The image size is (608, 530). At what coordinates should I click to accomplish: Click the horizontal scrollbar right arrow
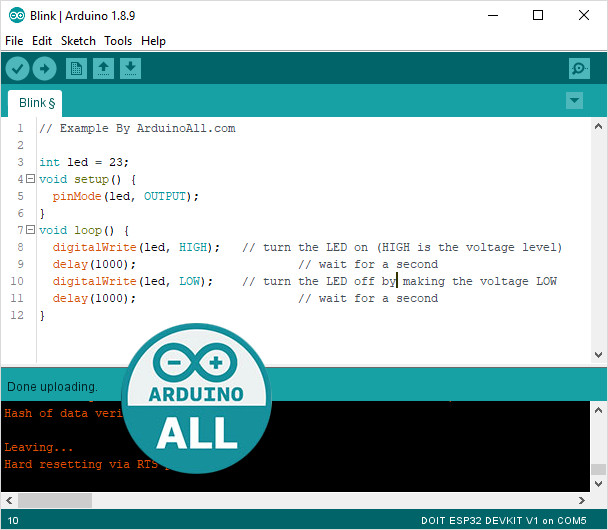(x=582, y=500)
